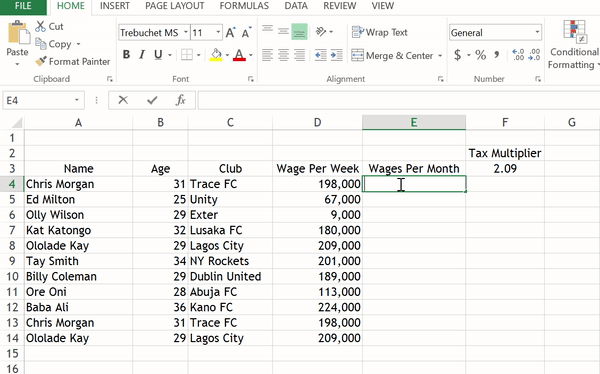Image resolution: width=600 pixels, height=374 pixels.
Task: Select column E header
Action: tap(414, 122)
